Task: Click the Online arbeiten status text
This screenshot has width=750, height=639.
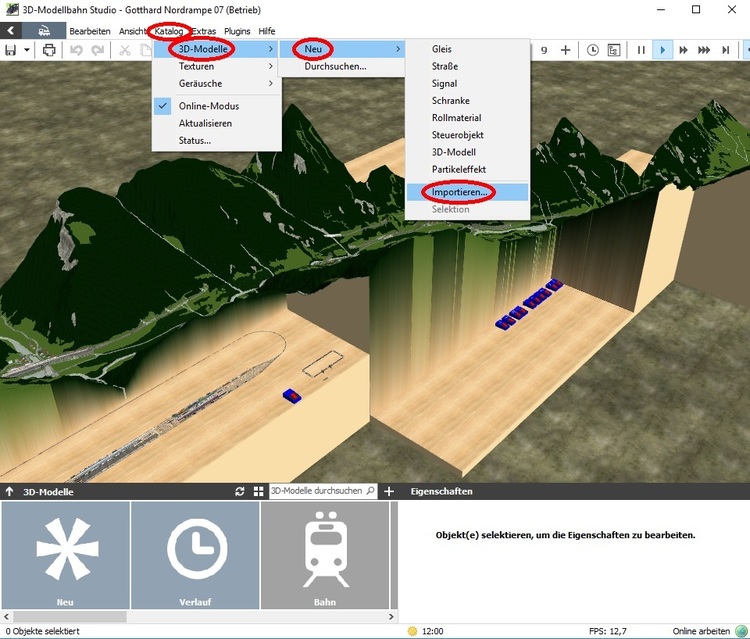Action: pyautogui.click(x=701, y=631)
